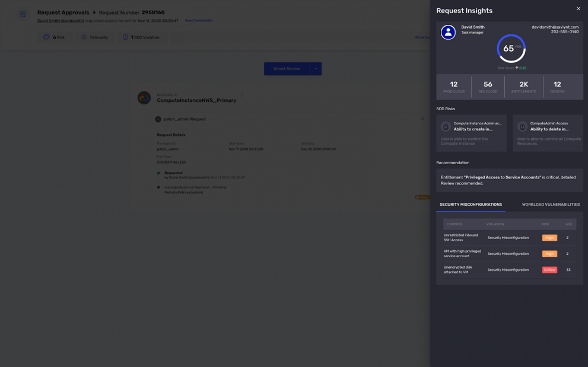Screen dimensions: 588x367
Task: Click the Critical risk badge for unencrypted disk
Action: (549, 270)
